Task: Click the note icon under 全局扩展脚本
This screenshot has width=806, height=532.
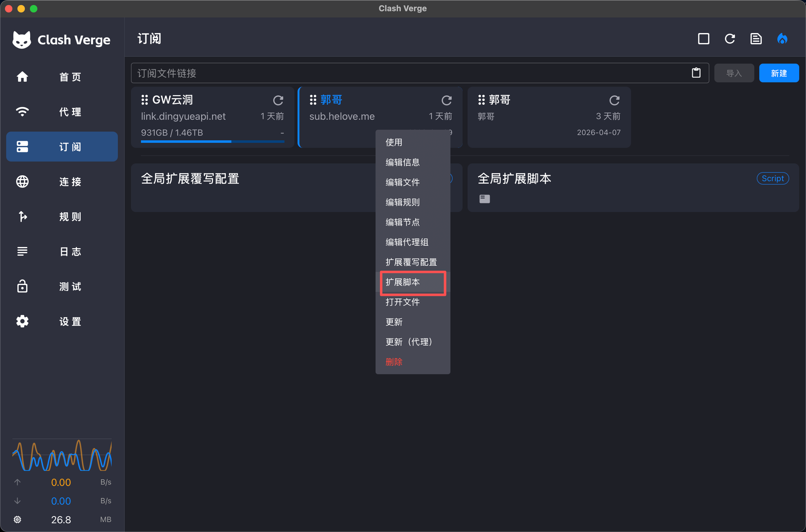Action: 485,199
